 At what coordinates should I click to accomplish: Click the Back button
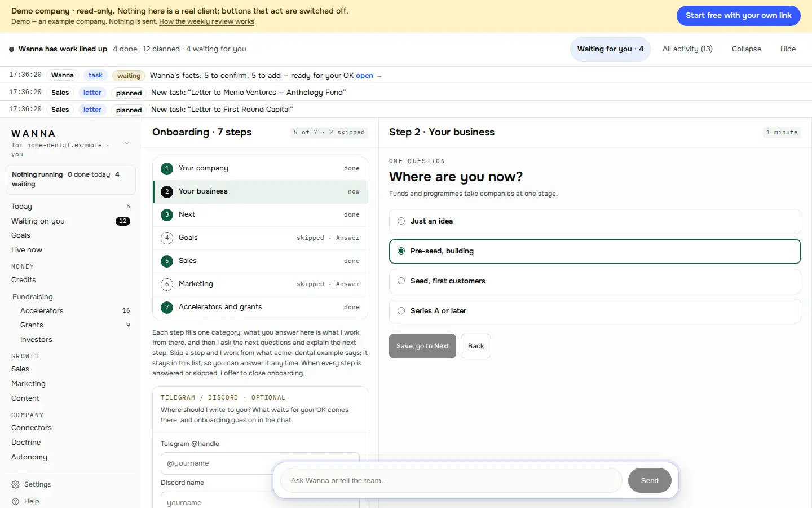(x=476, y=346)
